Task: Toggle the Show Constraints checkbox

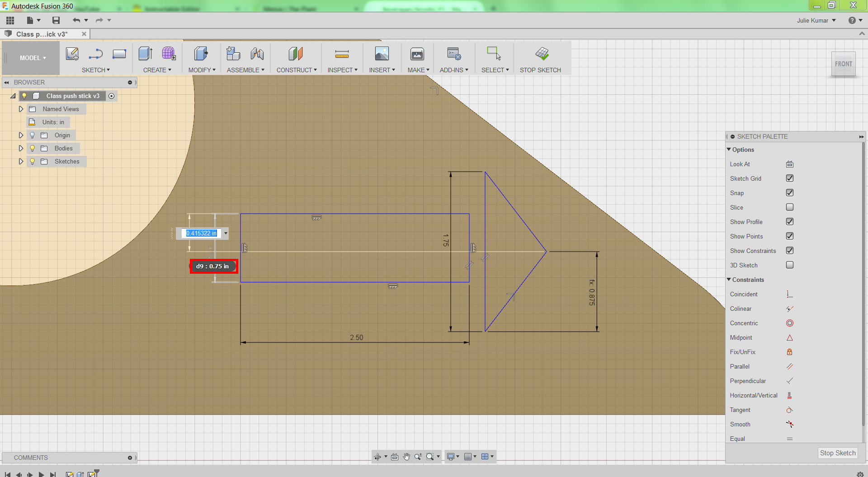Action: click(x=790, y=251)
